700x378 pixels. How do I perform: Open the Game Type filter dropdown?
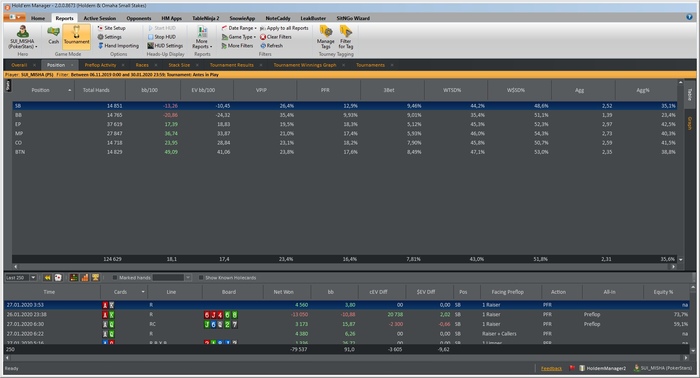coord(239,37)
